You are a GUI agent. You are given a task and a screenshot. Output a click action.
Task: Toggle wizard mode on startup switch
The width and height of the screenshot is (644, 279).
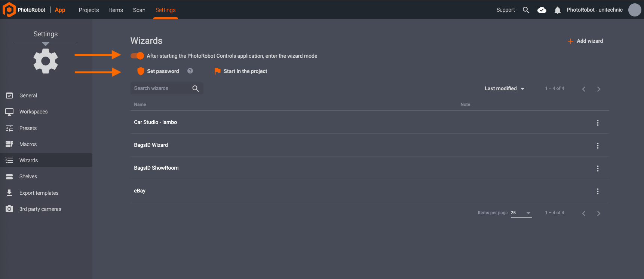[137, 56]
